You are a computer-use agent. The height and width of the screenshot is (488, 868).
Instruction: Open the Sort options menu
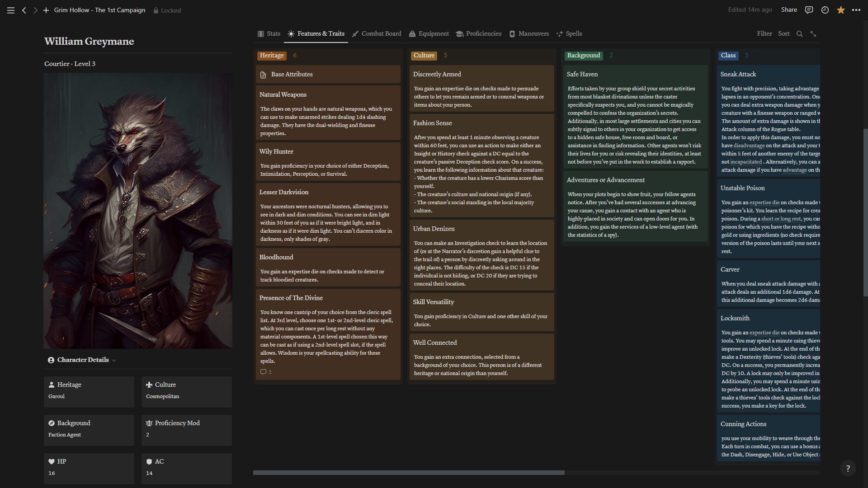tap(783, 34)
